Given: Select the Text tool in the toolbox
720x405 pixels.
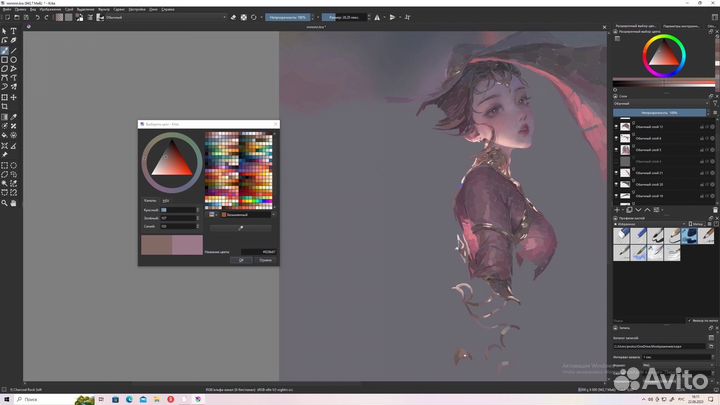Looking at the screenshot, I should [x=13, y=31].
